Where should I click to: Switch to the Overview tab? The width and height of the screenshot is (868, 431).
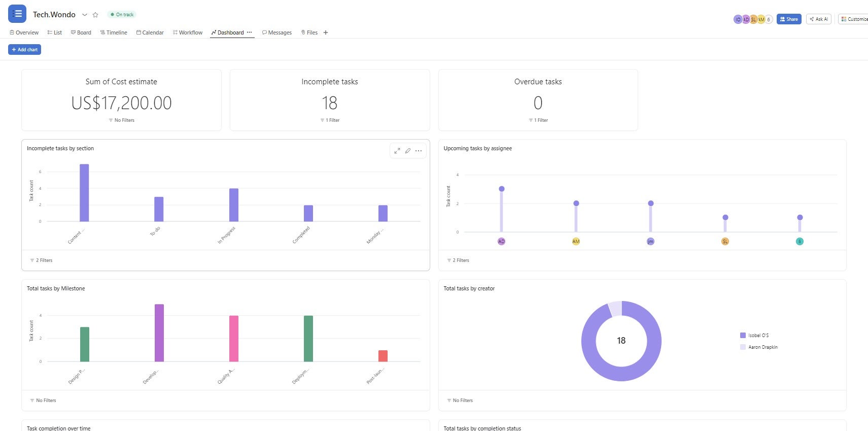[24, 32]
